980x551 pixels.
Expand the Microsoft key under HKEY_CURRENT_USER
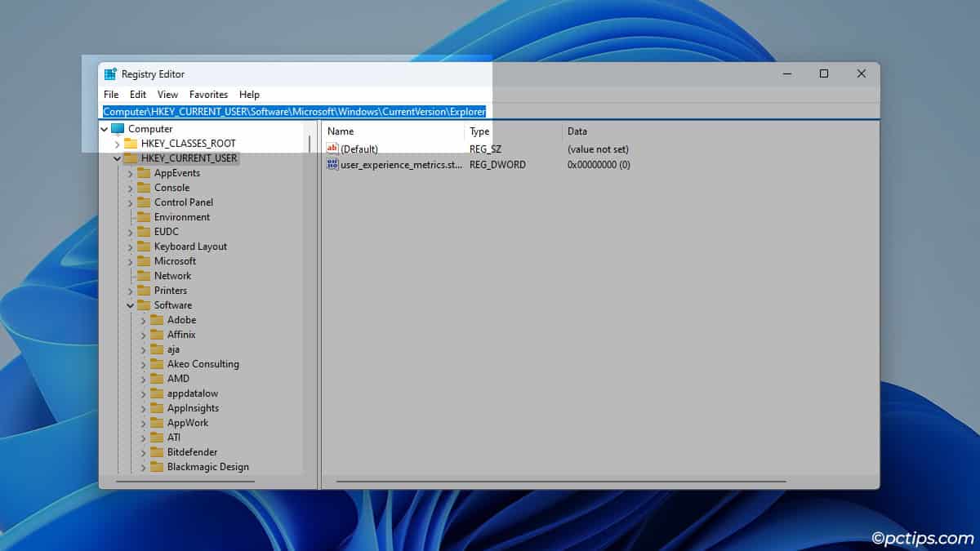click(131, 261)
